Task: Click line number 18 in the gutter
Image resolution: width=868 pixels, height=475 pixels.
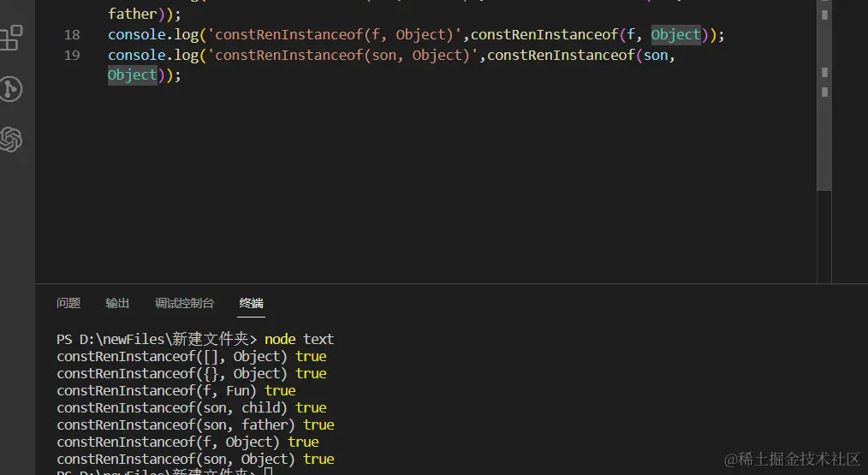Action: pyautogui.click(x=72, y=35)
